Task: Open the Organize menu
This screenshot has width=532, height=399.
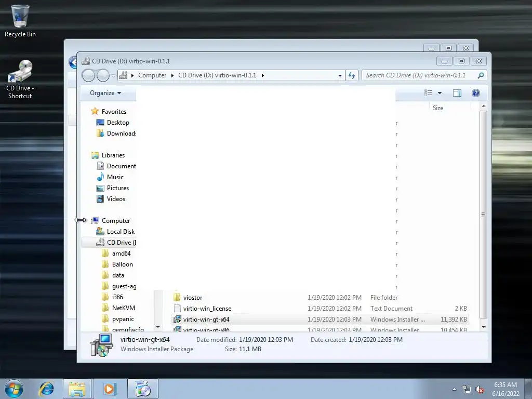Action: [x=105, y=93]
